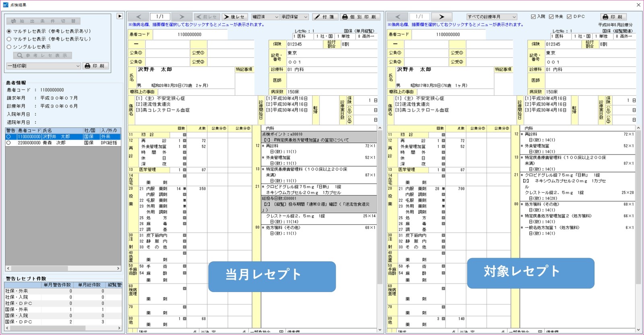Viewport: 644px width, 335px height.
Task: Click the 外来 checkbox in target pane
Action: pyautogui.click(x=551, y=17)
